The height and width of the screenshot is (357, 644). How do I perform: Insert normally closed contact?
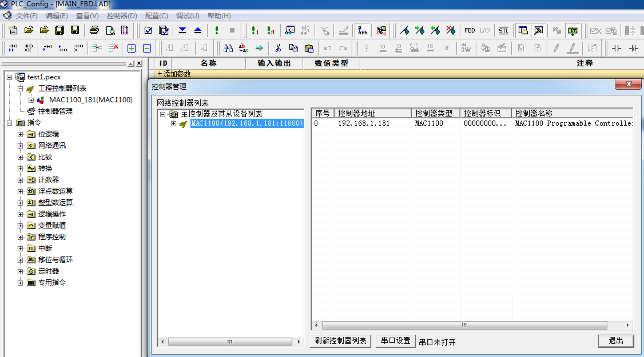coord(634,48)
